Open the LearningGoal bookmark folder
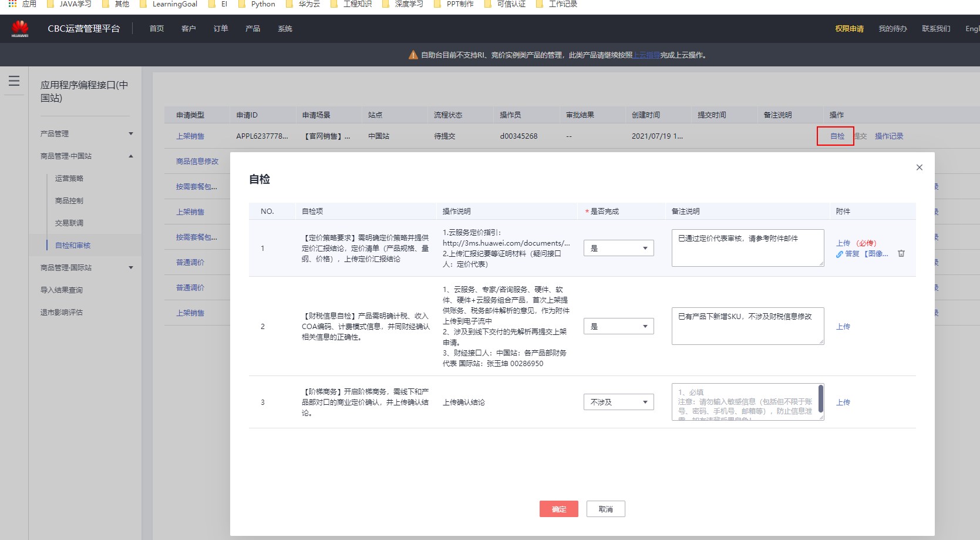This screenshot has width=980, height=540. pos(169,4)
